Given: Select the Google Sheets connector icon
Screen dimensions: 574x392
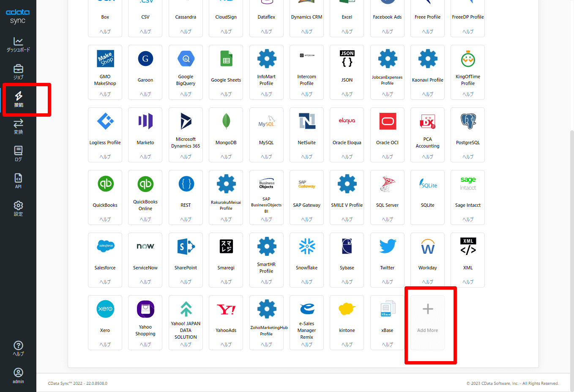Looking at the screenshot, I should point(226,59).
